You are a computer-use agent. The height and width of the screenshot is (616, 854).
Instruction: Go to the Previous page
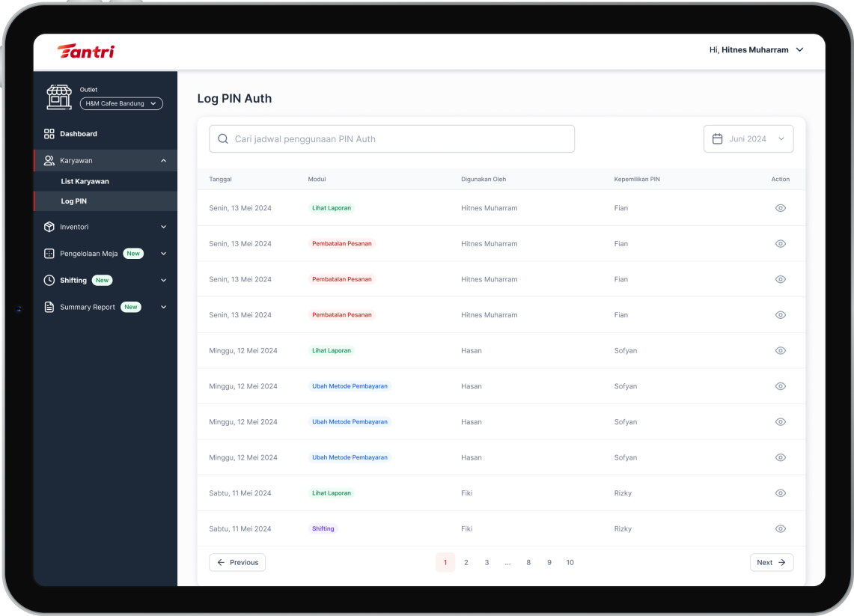pos(237,562)
